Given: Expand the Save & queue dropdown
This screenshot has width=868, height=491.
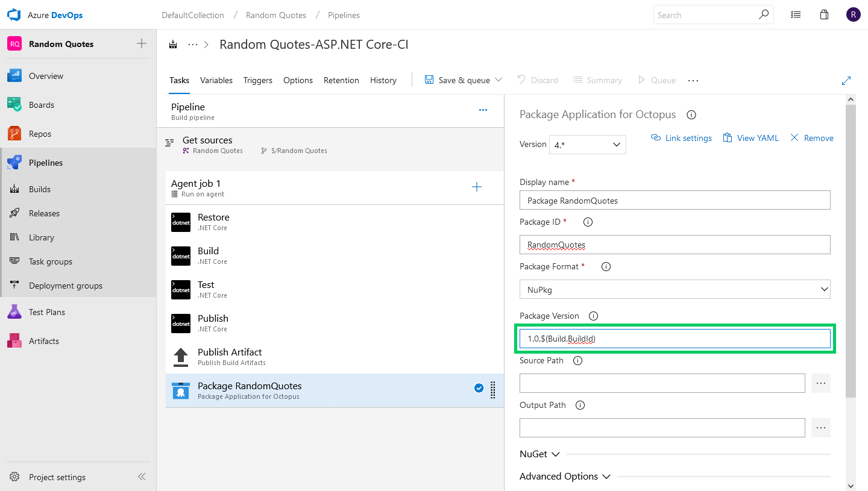Looking at the screenshot, I should pos(498,80).
